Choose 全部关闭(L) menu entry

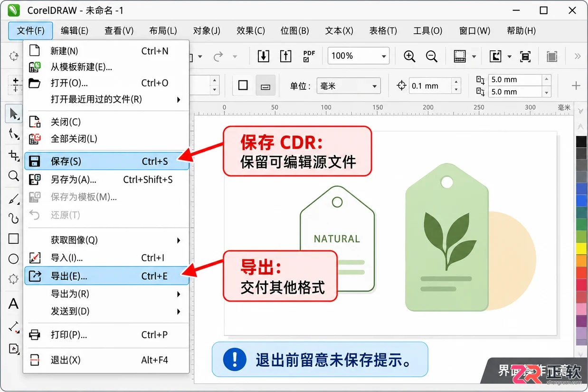click(106, 139)
